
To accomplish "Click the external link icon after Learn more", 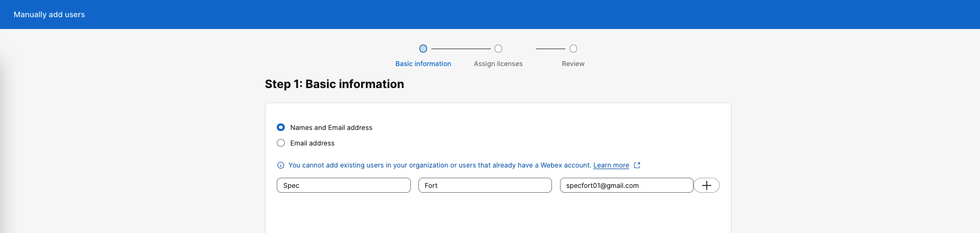I will [x=637, y=165].
